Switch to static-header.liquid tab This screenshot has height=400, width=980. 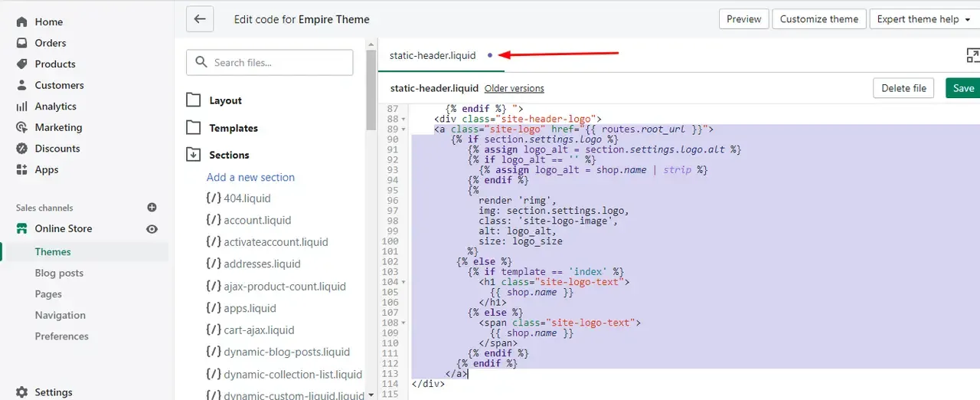pyautogui.click(x=433, y=55)
